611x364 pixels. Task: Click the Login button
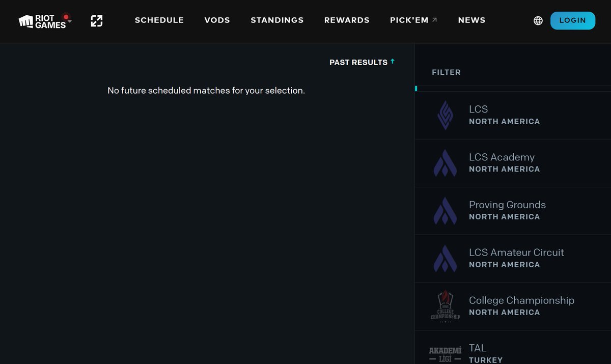click(x=573, y=20)
